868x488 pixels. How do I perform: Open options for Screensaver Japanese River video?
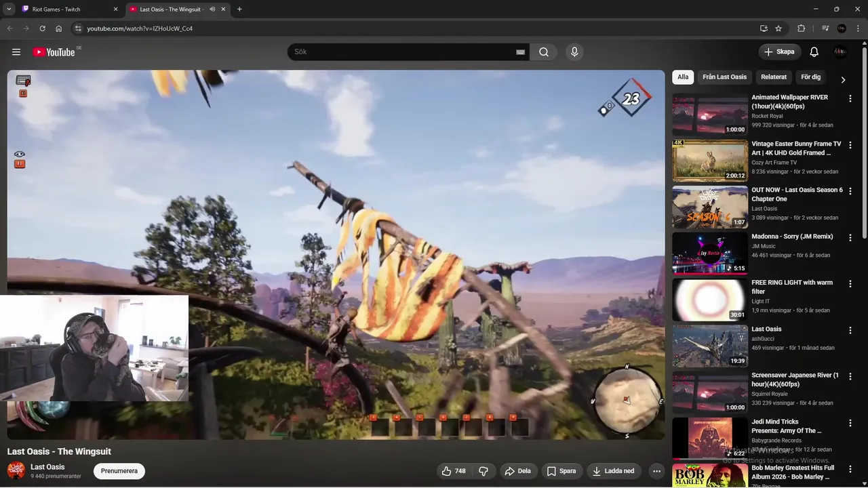[x=850, y=377]
